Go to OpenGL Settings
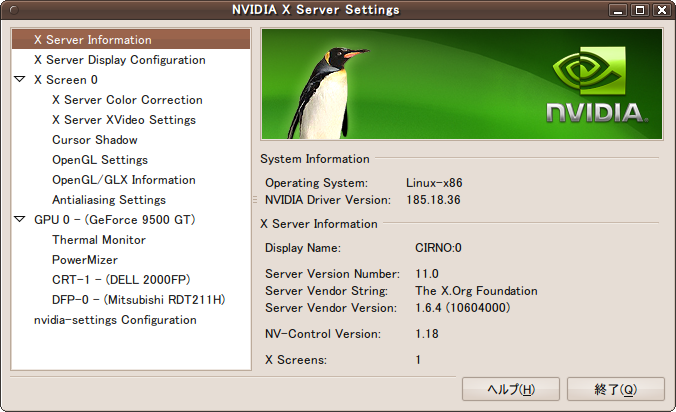Image resolution: width=676 pixels, height=412 pixels. click(100, 160)
